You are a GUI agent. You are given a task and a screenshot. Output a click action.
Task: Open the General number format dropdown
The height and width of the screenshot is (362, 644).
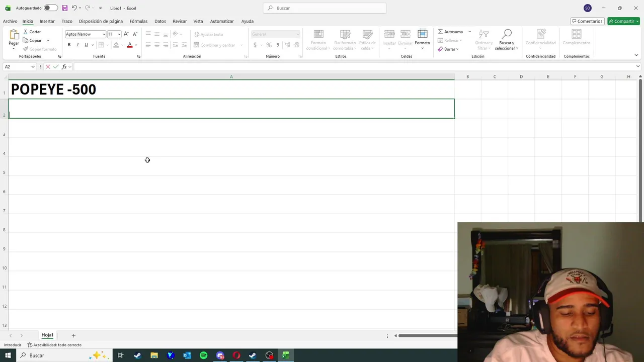tap(297, 34)
